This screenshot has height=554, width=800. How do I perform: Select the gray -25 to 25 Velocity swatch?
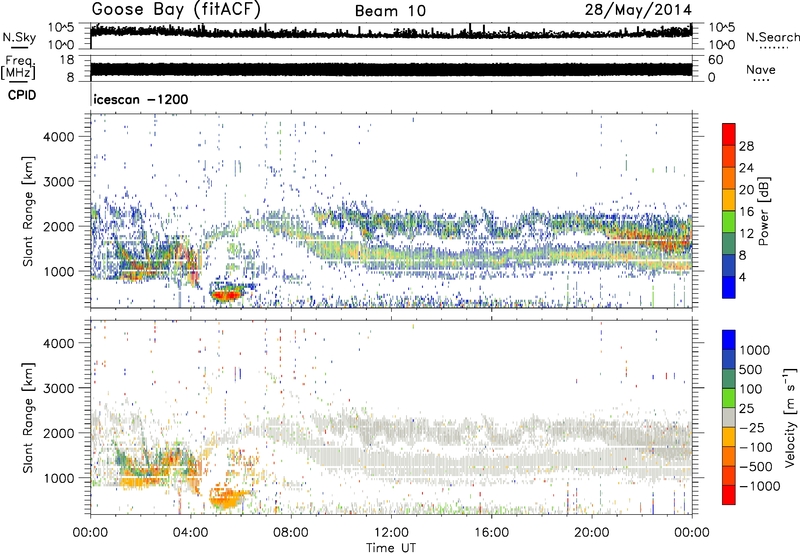pyautogui.click(x=729, y=417)
